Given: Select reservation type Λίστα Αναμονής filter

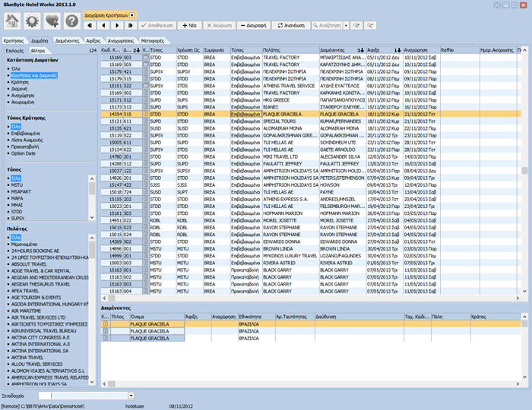Looking at the screenshot, I should pos(27,140).
